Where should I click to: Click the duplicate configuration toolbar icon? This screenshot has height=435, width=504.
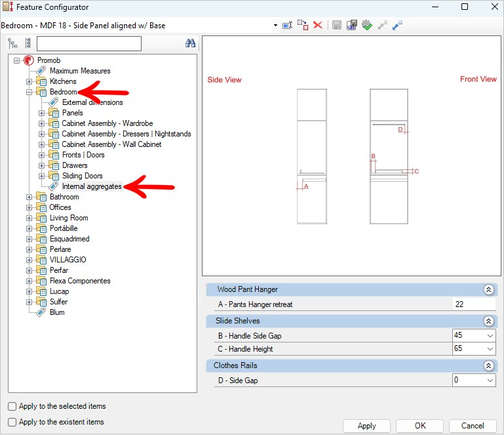tap(303, 25)
